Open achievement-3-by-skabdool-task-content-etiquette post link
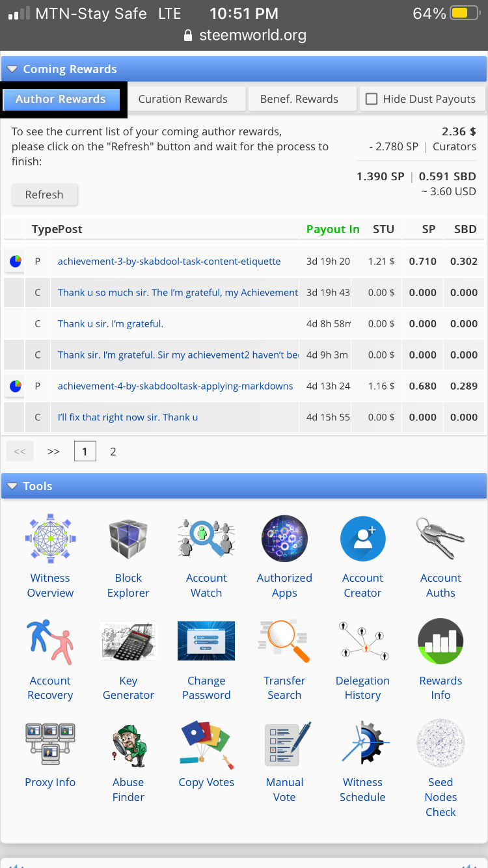The image size is (488, 868). pos(169,262)
